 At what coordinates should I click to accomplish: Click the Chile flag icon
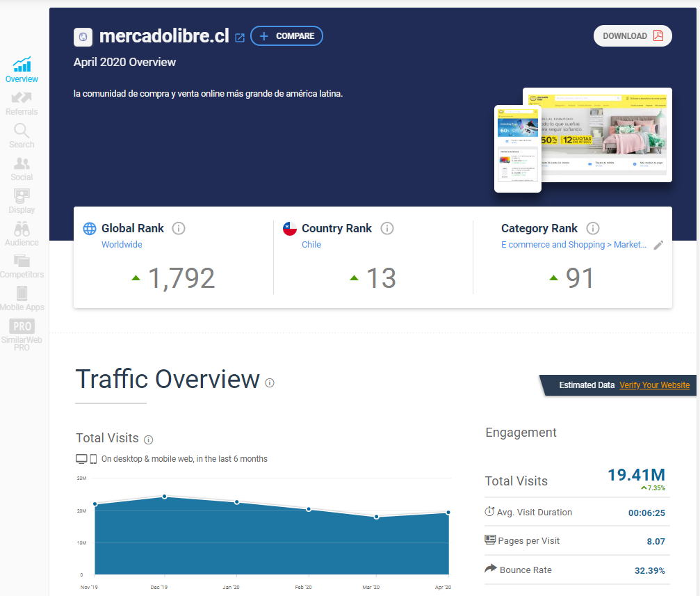(290, 228)
